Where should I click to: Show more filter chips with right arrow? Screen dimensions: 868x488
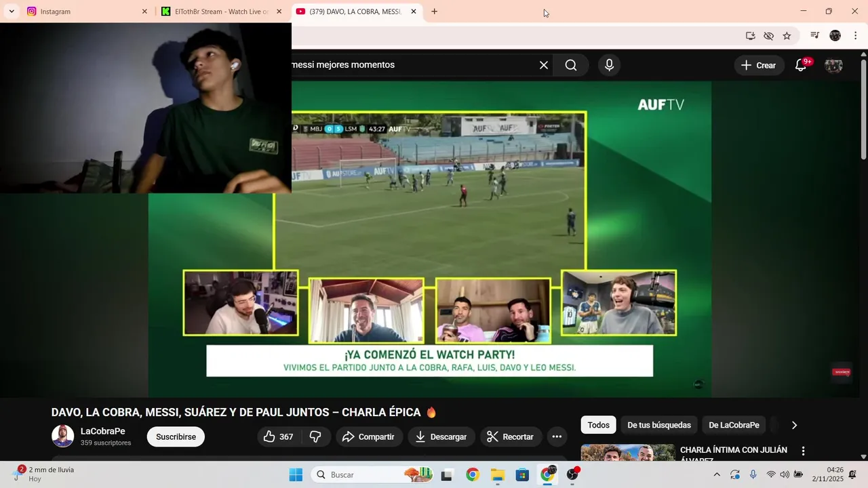794,425
